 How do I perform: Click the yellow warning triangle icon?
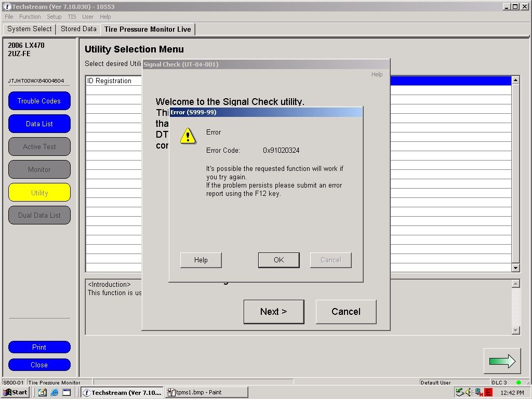pos(188,136)
